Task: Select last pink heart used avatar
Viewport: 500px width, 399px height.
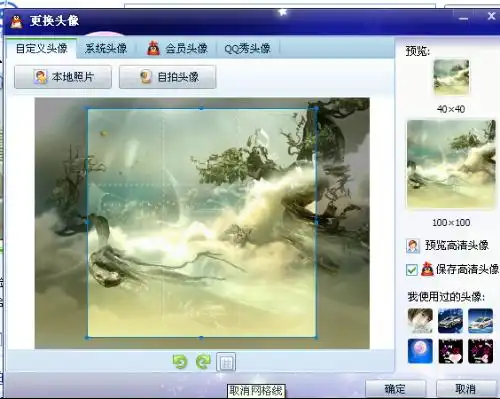Action: [480, 351]
